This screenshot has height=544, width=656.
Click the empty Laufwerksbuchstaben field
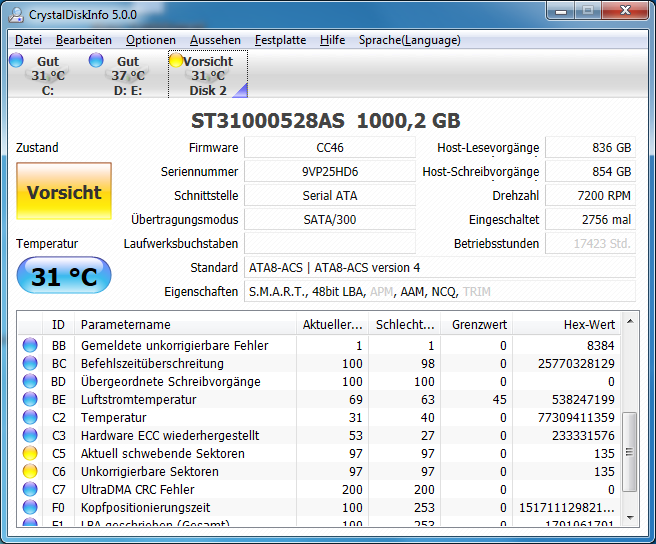tap(330, 244)
